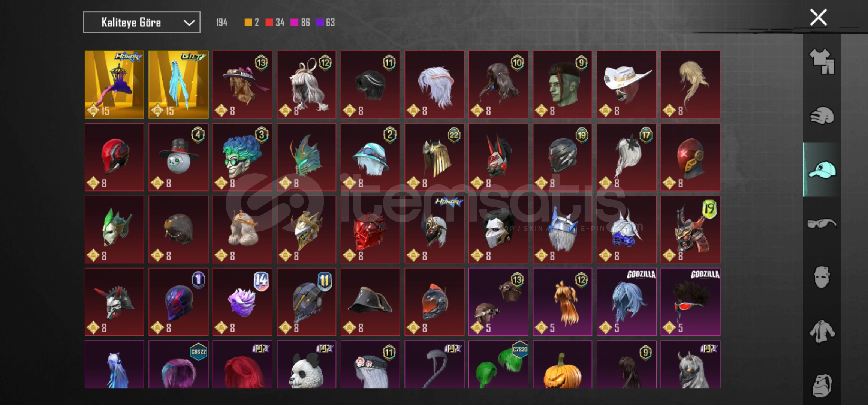This screenshot has height=405, width=868.
Task: Open the outfits category shirt-and-pants icon
Action: coord(822,61)
